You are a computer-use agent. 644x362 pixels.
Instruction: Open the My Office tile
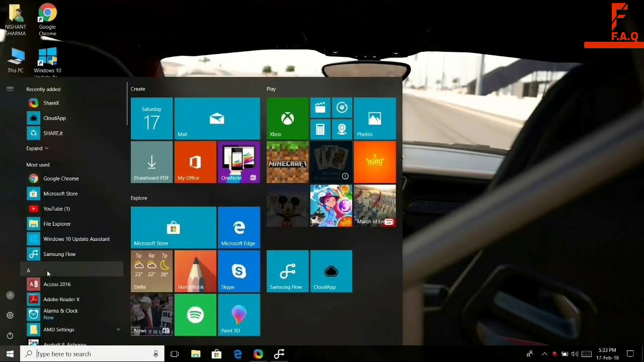[195, 162]
